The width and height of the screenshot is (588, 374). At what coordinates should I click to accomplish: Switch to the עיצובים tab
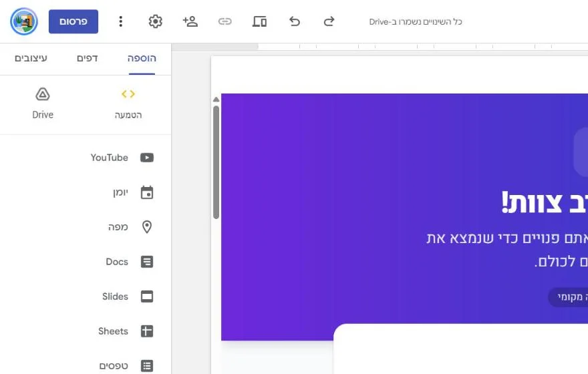click(31, 59)
